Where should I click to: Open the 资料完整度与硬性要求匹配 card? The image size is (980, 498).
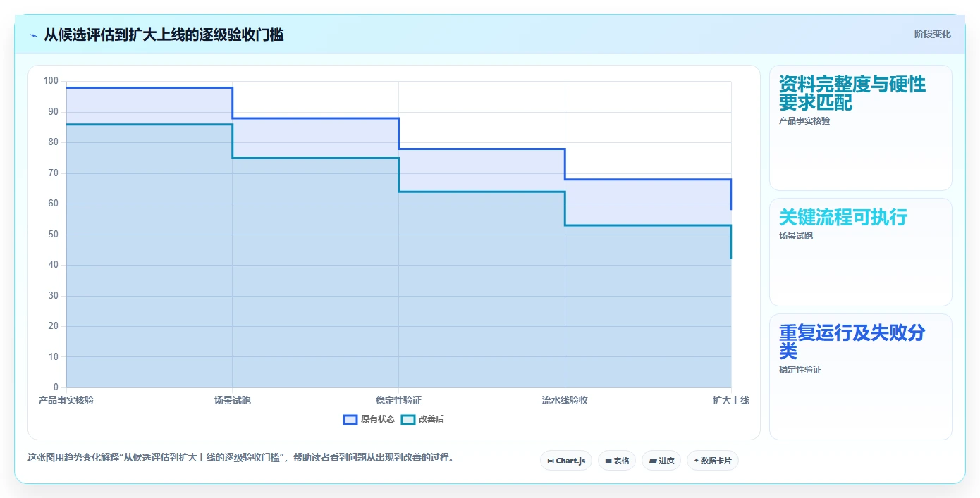tap(861, 128)
